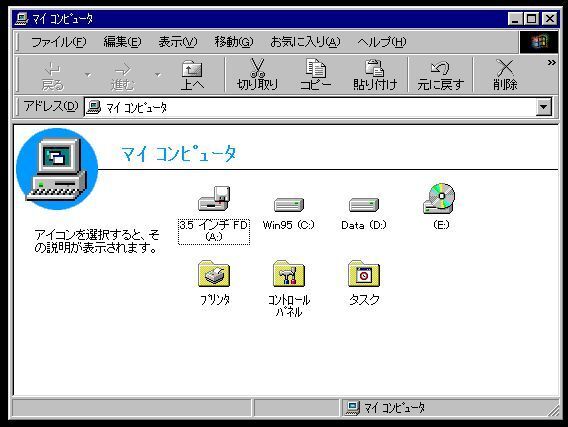Open the 移動(G) menu
Screen dimensions: 568x427
tap(234, 42)
